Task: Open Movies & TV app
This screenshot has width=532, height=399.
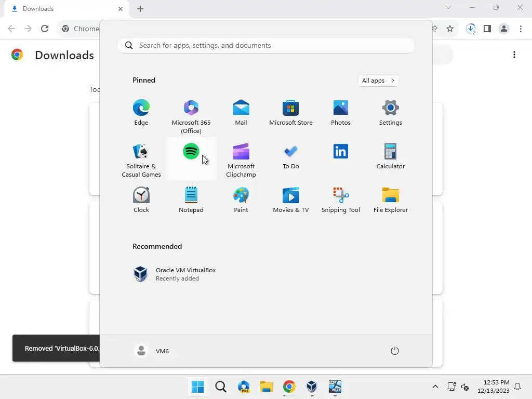Action: 291,200
